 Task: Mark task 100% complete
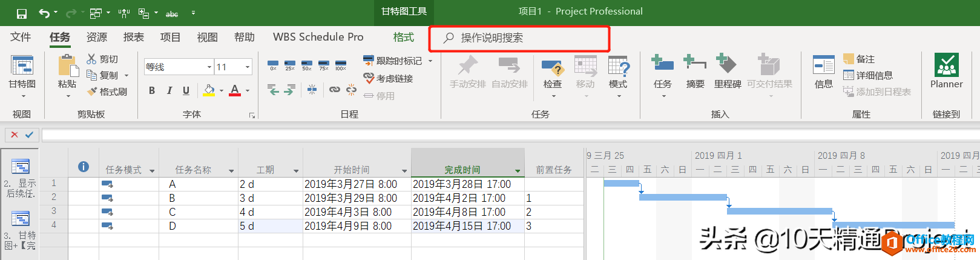click(x=341, y=65)
